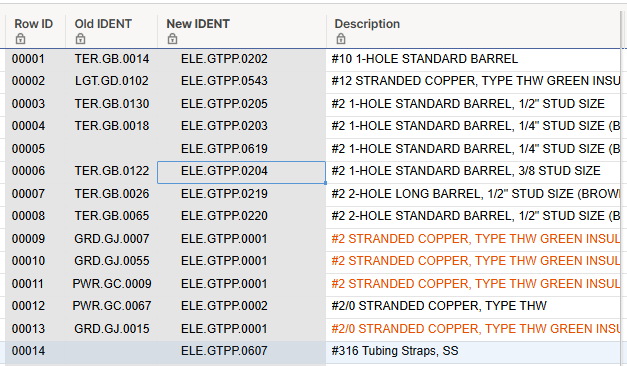Click the lock icon under Row ID
The width and height of the screenshot is (627, 366).
(20, 39)
